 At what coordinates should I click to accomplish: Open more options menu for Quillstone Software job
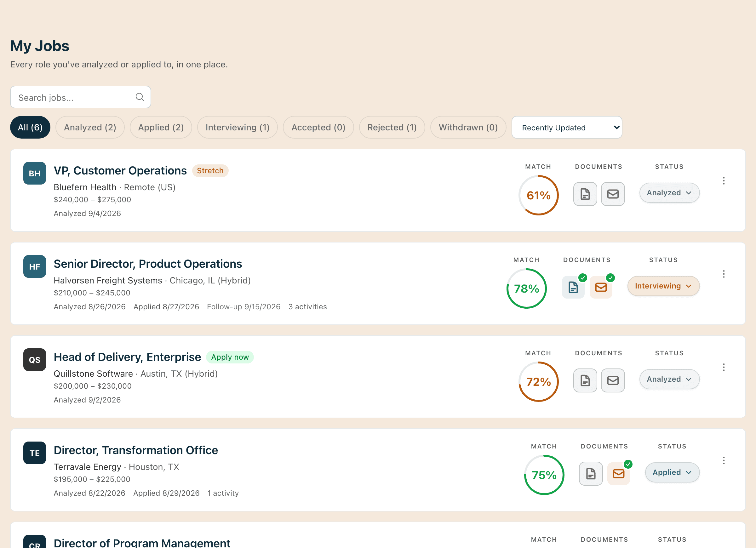click(724, 367)
